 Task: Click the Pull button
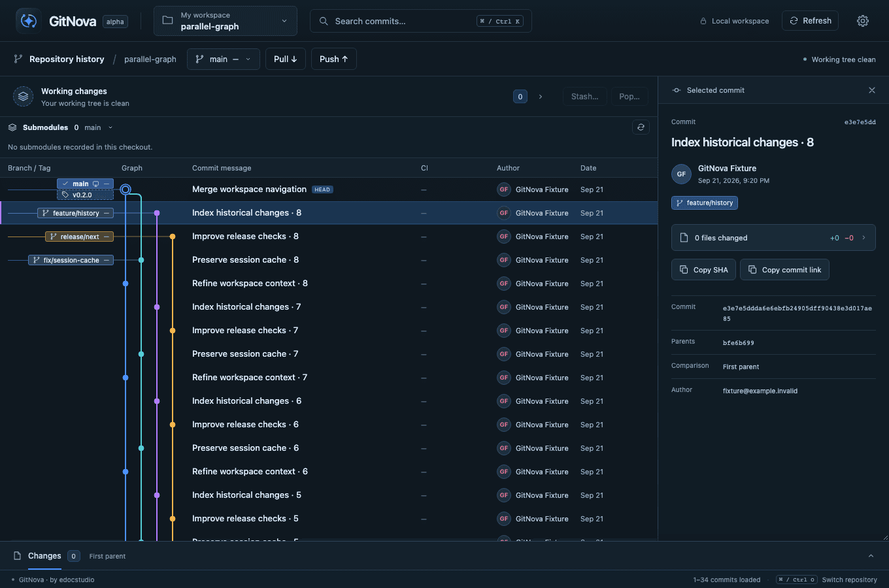tap(286, 59)
